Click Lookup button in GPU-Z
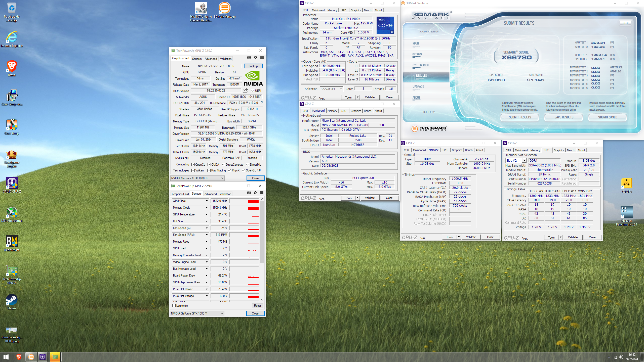644x362 pixels. 253,66
